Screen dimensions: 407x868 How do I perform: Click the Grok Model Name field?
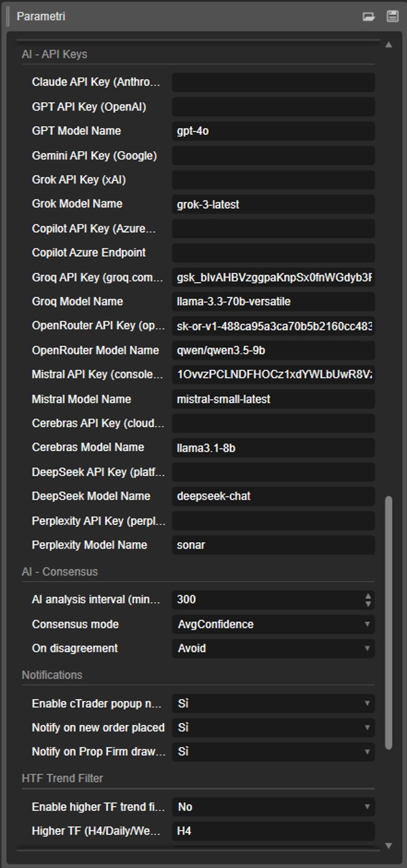273,204
